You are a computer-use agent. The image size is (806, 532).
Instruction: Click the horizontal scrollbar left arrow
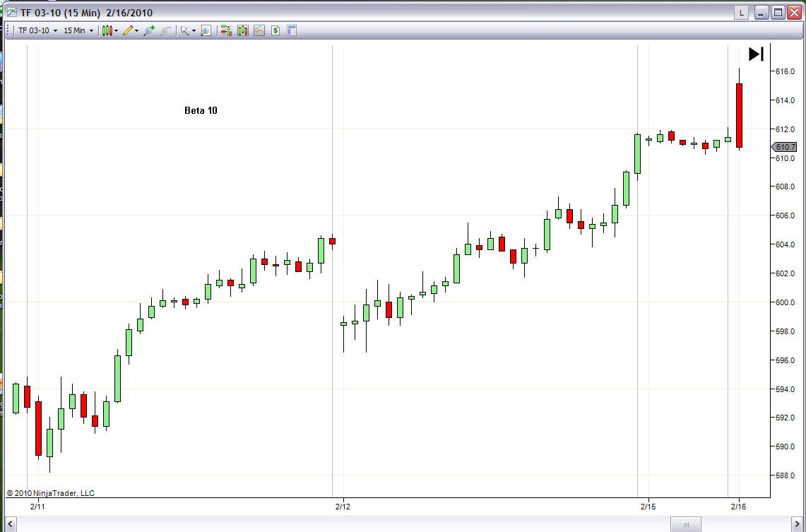(x=9, y=524)
